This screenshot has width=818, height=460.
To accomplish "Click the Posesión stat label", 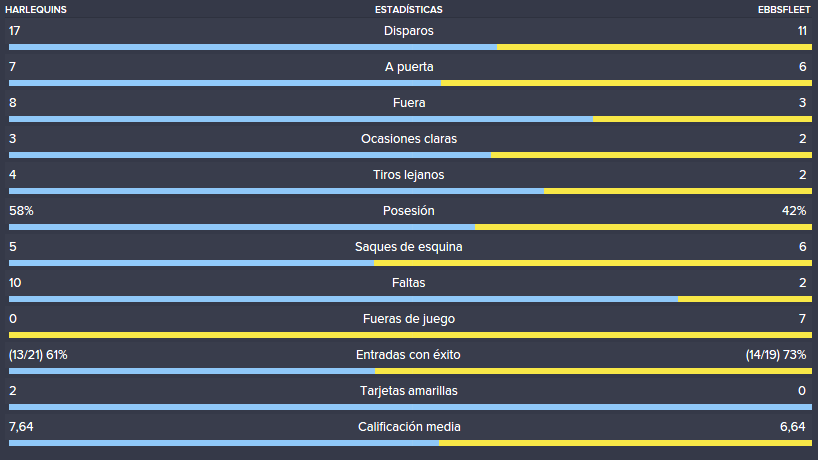I will click(408, 211).
